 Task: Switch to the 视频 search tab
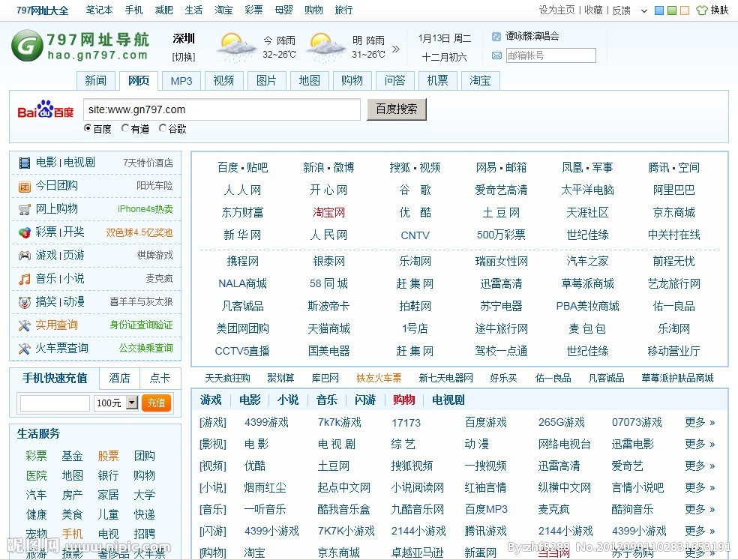(223, 81)
